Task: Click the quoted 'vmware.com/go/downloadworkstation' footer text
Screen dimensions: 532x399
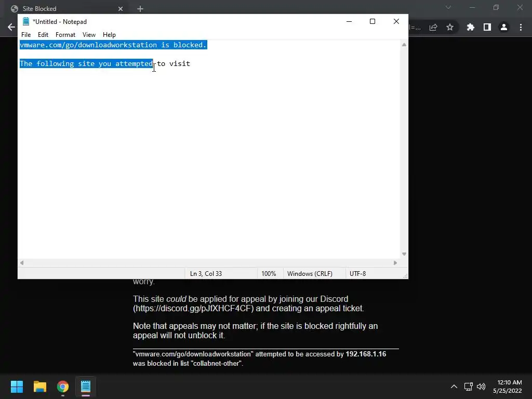Action: pyautogui.click(x=193, y=354)
